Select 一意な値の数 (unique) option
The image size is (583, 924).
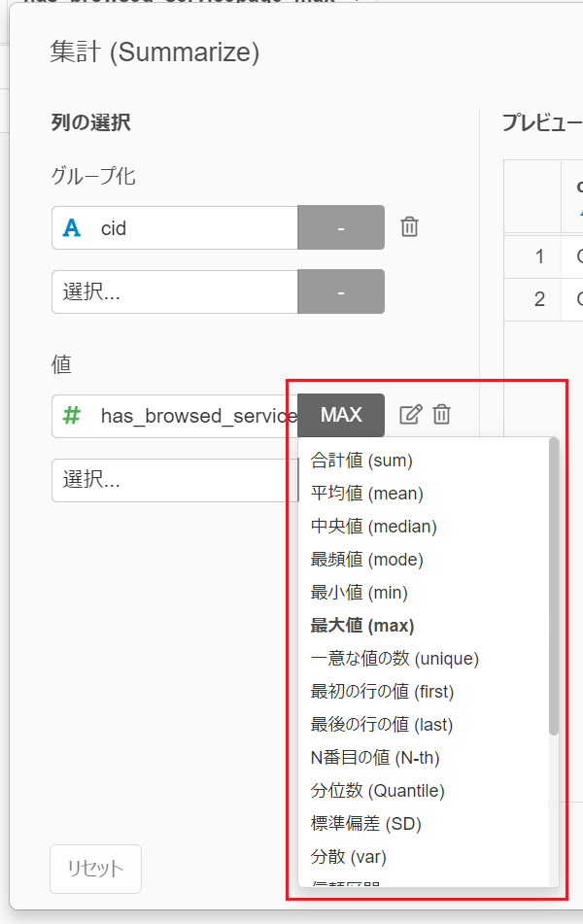394,659
